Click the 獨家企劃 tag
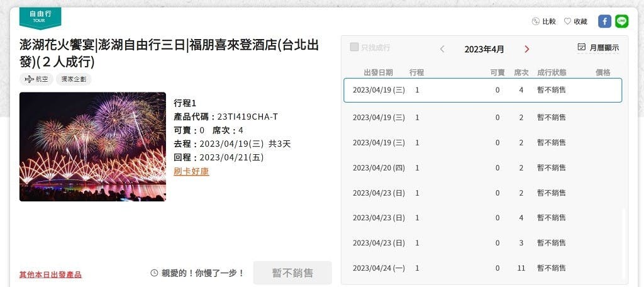644x287 pixels. click(74, 79)
